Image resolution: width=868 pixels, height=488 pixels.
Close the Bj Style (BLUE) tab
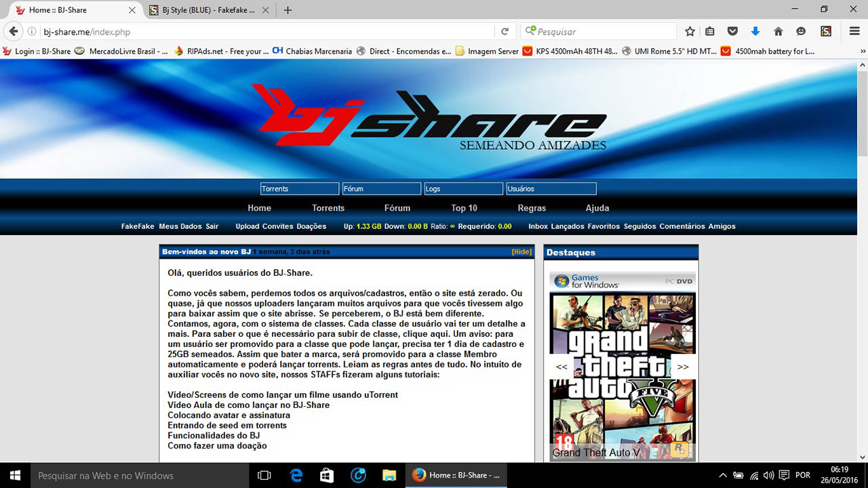tap(265, 10)
